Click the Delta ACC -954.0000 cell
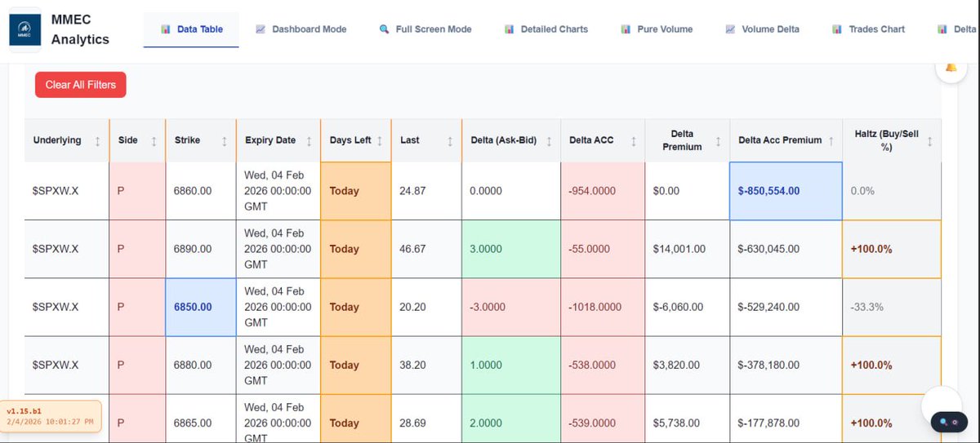Screen dimensions: 980x443 [x=603, y=191]
